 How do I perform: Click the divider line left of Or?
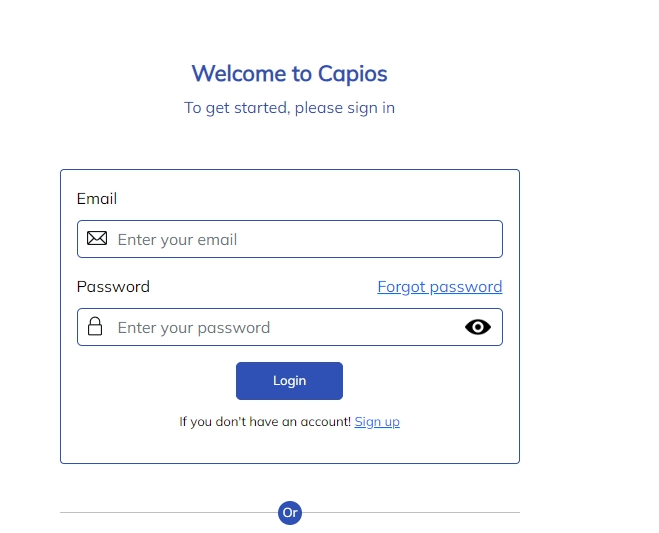point(169,512)
